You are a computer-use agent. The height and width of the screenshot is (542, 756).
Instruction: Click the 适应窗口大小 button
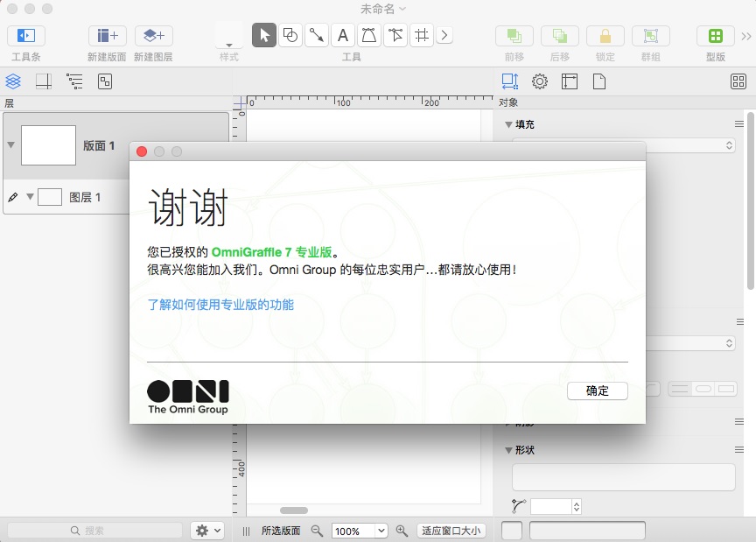(x=451, y=531)
